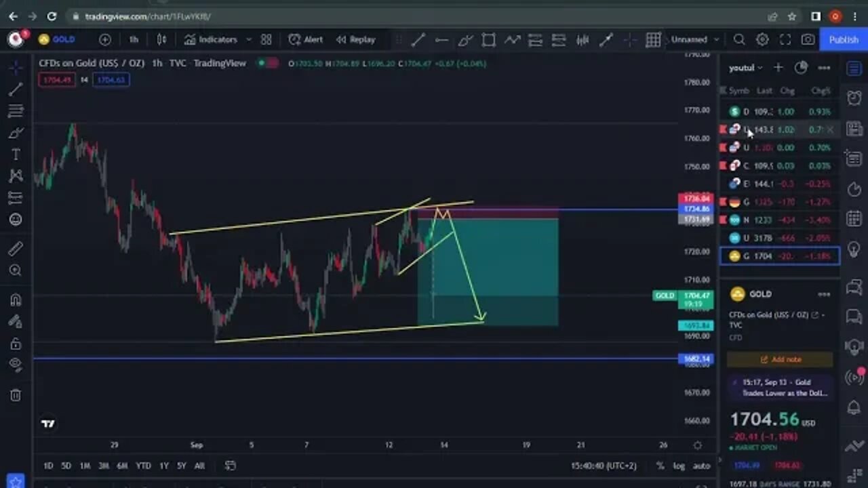Select the horizontal line in favorites toolbar
Viewport: 868px width, 488px height.
(x=441, y=40)
